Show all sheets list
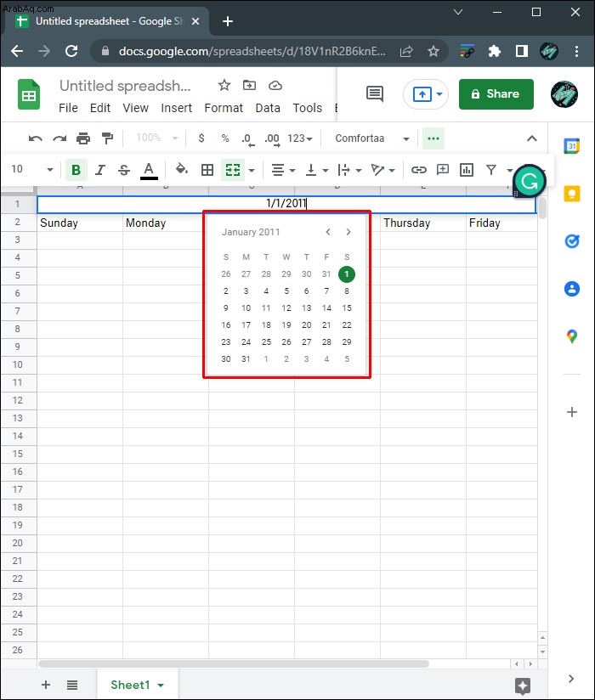 72,685
